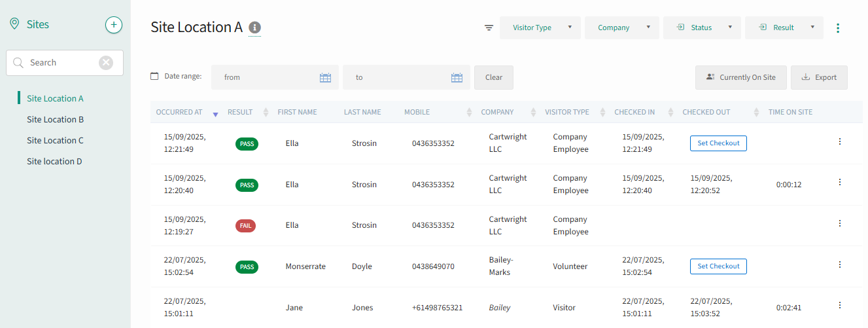Expand the Result filter dropdown
Image resolution: width=868 pixels, height=328 pixels.
(784, 28)
